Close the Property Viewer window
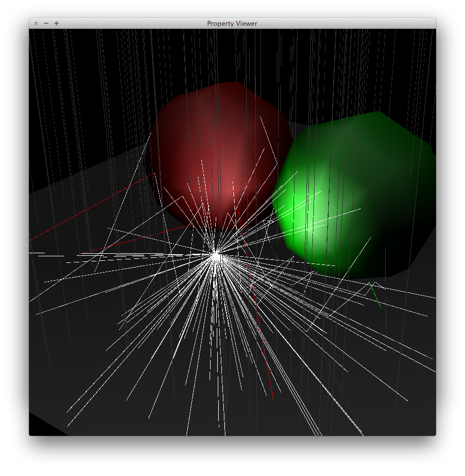The height and width of the screenshot is (476, 465). [36, 23]
